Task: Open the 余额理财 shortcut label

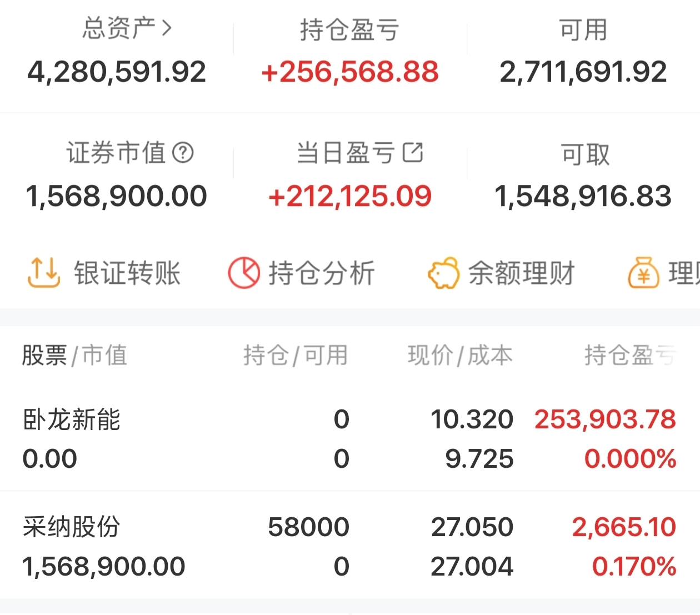Action: click(521, 273)
